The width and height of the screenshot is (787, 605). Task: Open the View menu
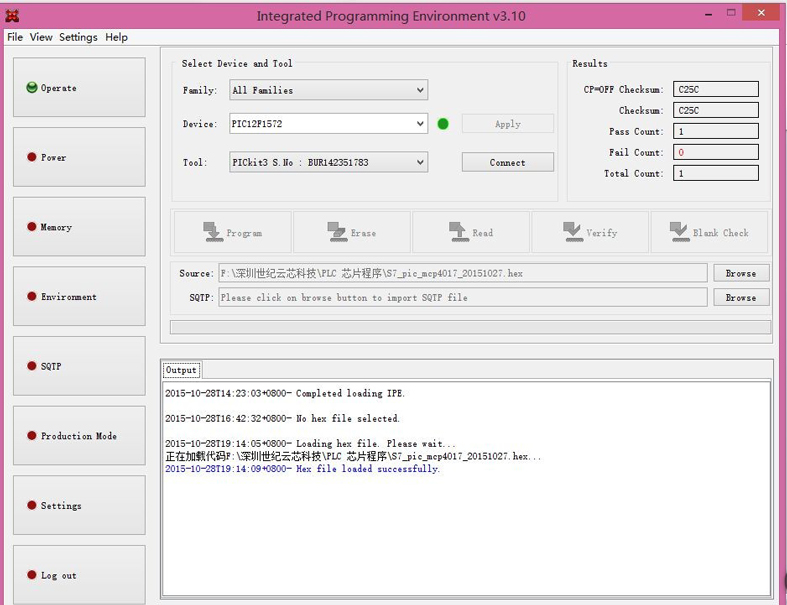coord(41,37)
